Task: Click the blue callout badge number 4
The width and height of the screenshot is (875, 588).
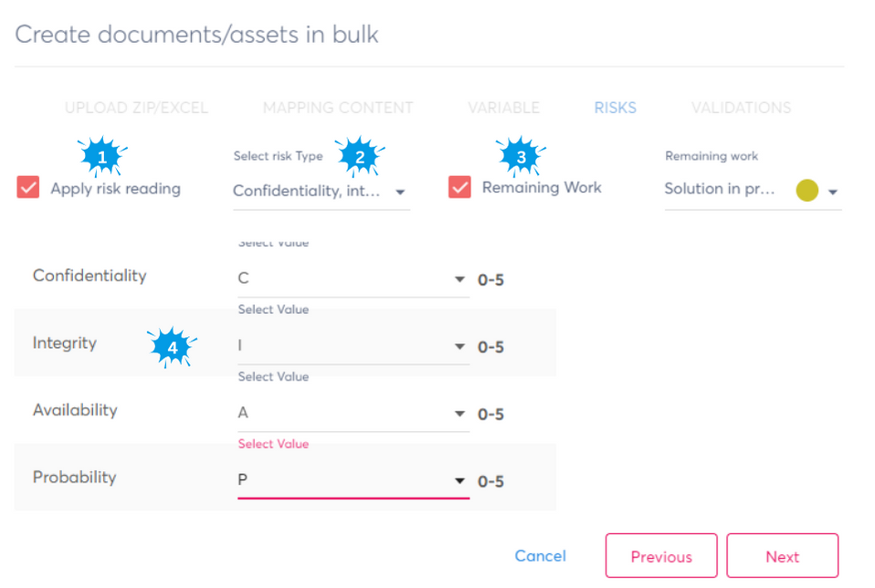Action: (172, 347)
